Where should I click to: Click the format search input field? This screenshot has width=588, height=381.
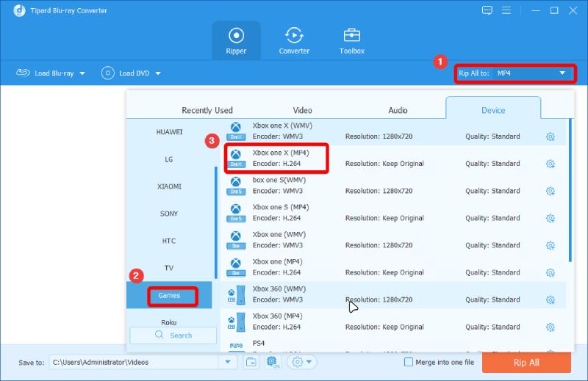click(x=173, y=335)
